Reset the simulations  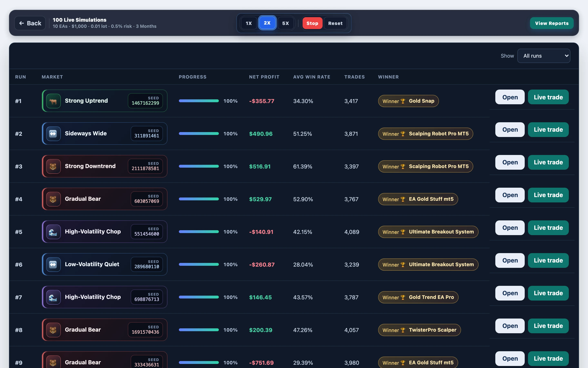pos(335,23)
